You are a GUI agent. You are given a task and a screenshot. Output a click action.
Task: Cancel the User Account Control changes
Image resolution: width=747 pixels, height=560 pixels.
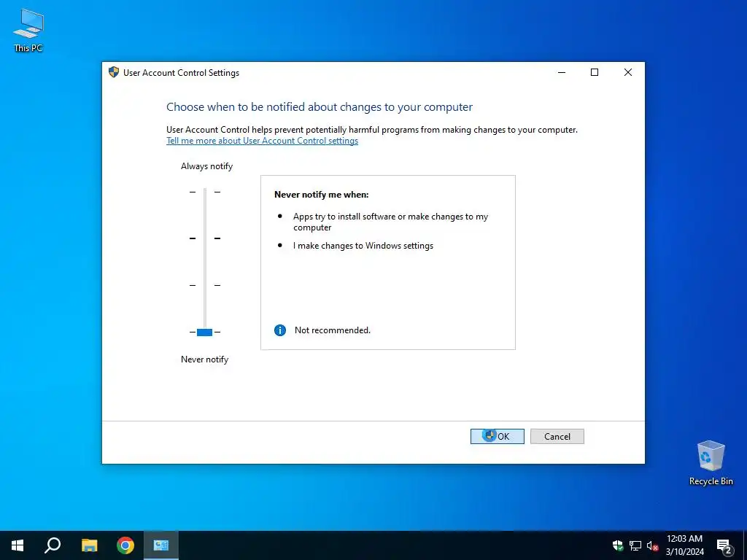[557, 436]
